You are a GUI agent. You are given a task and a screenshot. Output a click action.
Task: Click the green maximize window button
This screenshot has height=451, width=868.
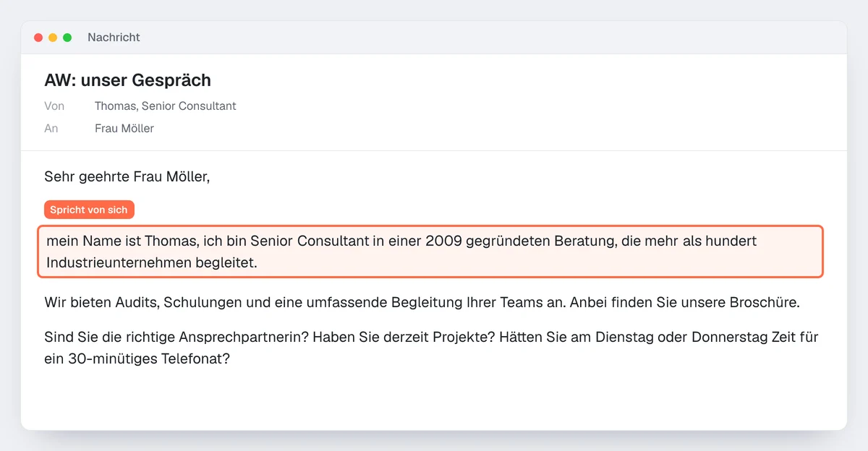67,38
